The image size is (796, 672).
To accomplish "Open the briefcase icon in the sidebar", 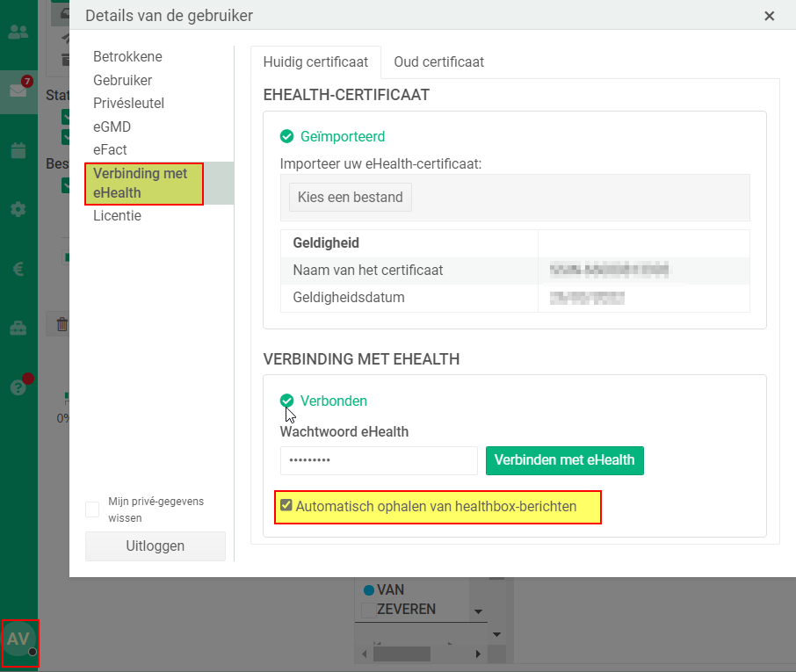I will click(x=18, y=327).
